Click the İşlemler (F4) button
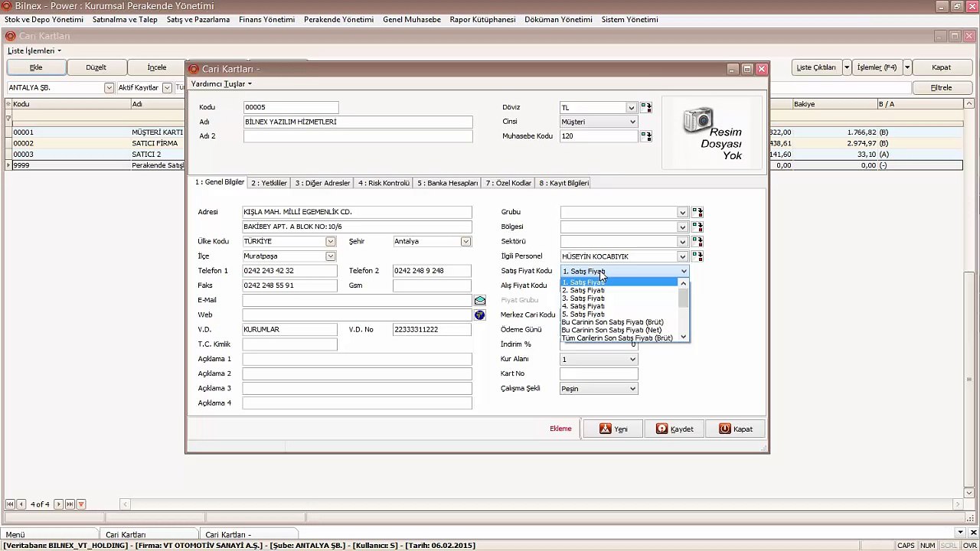 click(877, 67)
